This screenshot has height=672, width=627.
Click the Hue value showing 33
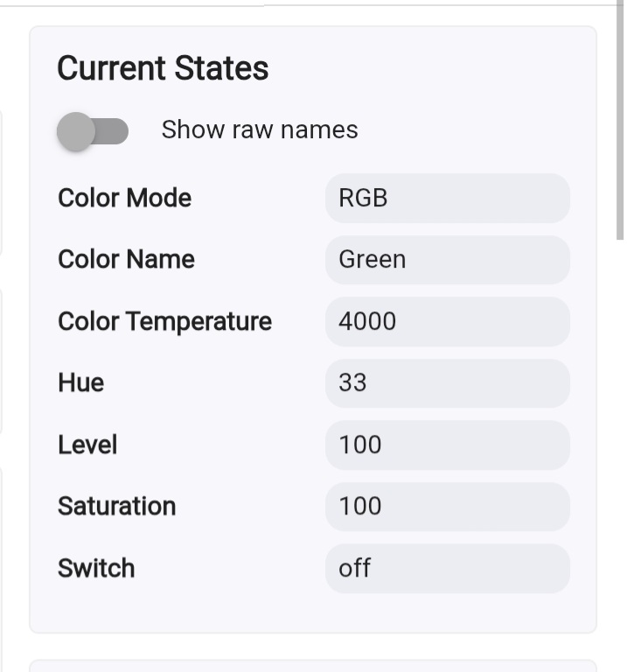pyautogui.click(x=447, y=383)
